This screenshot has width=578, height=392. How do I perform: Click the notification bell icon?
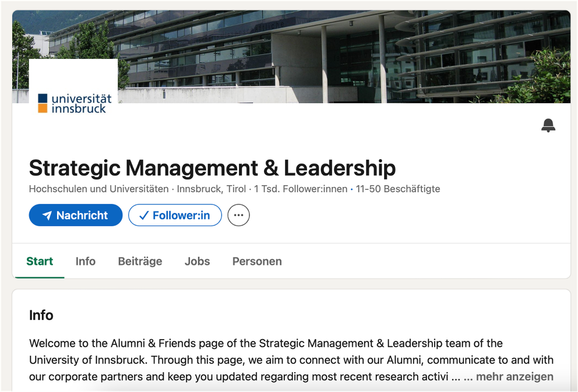548,125
